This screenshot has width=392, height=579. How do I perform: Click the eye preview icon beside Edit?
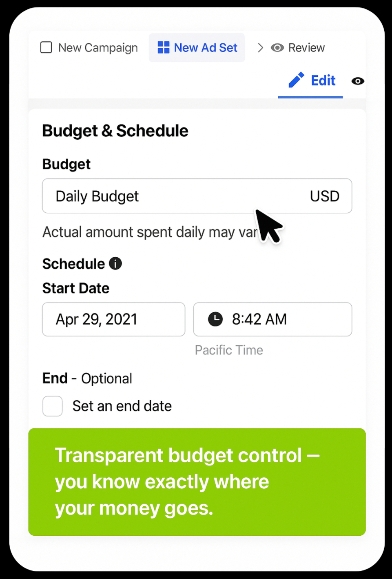point(358,81)
